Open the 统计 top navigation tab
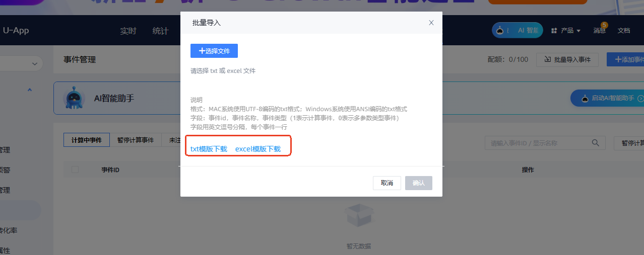Viewport: 644px width, 255px height. tap(160, 31)
